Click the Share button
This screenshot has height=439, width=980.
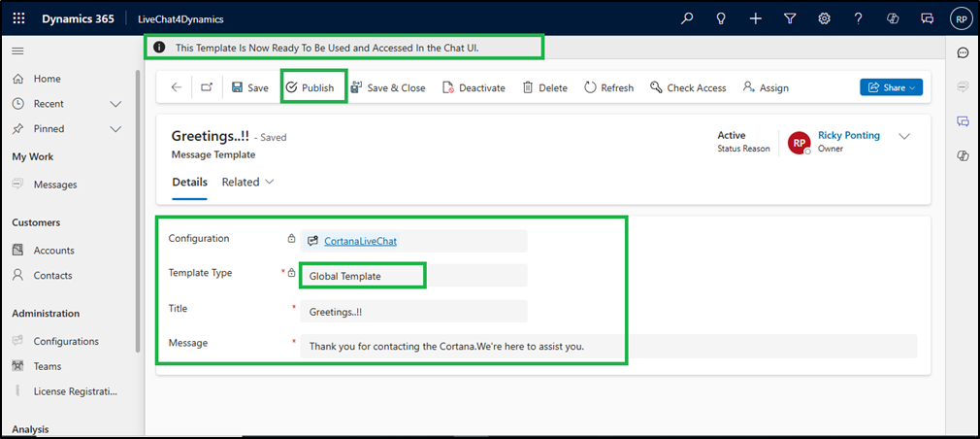coord(891,87)
